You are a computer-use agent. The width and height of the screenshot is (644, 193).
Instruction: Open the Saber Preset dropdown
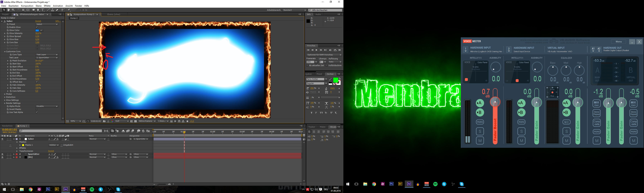pyautogui.click(x=47, y=24)
